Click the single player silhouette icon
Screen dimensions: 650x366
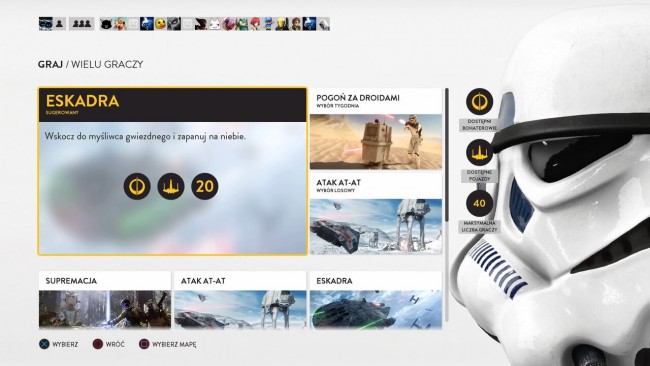pyautogui.click(x=59, y=24)
